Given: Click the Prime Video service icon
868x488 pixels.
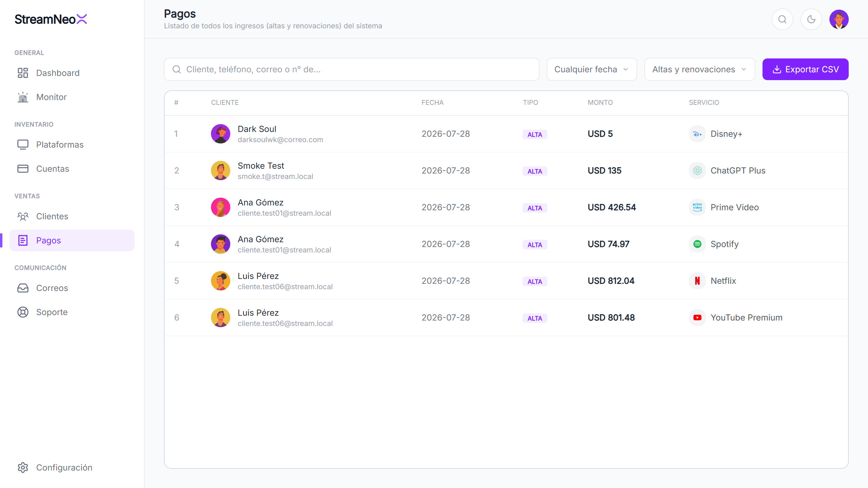Looking at the screenshot, I should (x=697, y=208).
